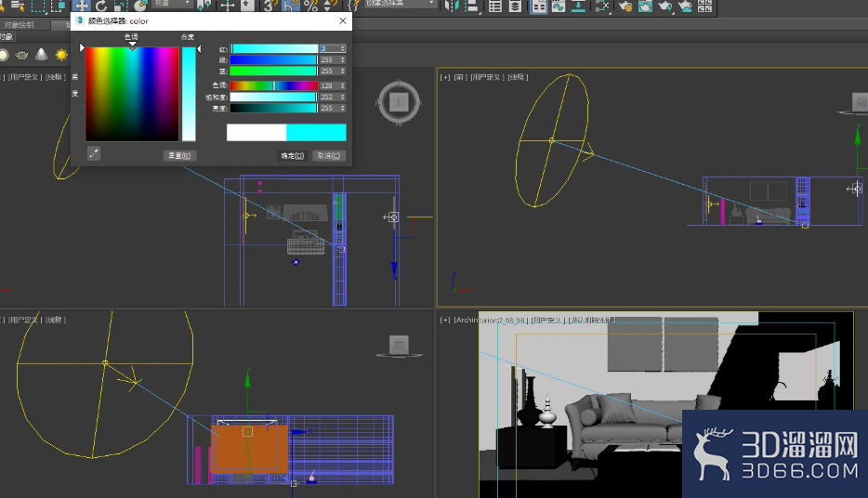Viewport: 868px width, 498px height.
Task: Pick a screen color with the eyedropper
Action: [94, 153]
